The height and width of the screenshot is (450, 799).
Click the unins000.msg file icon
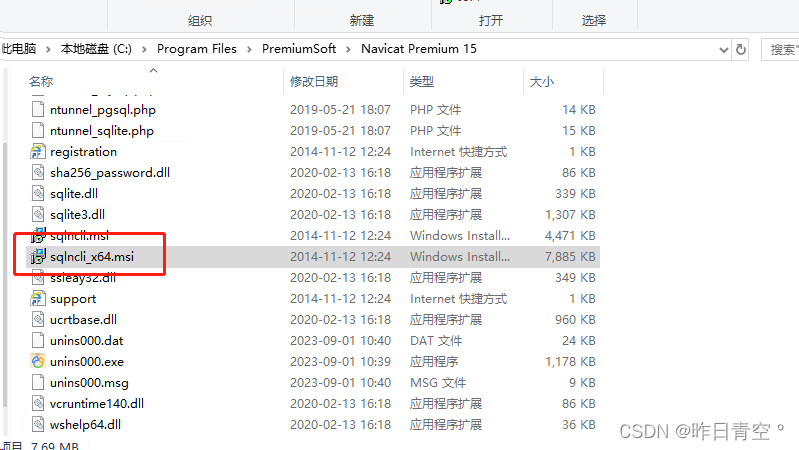tap(38, 382)
